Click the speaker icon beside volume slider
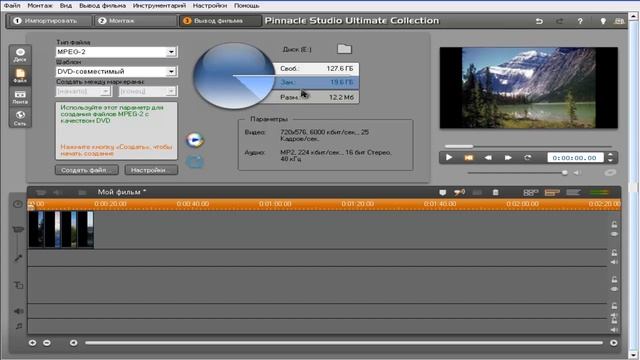This screenshot has width=640, height=360. point(577,173)
